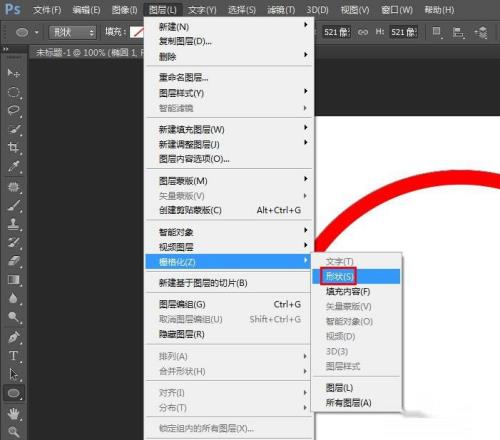Select the Blur tool droplet icon

pyautogui.click(x=13, y=298)
